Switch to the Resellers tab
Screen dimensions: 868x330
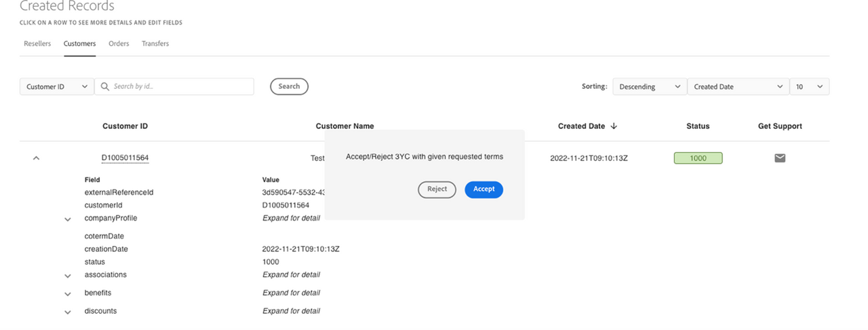click(x=37, y=43)
